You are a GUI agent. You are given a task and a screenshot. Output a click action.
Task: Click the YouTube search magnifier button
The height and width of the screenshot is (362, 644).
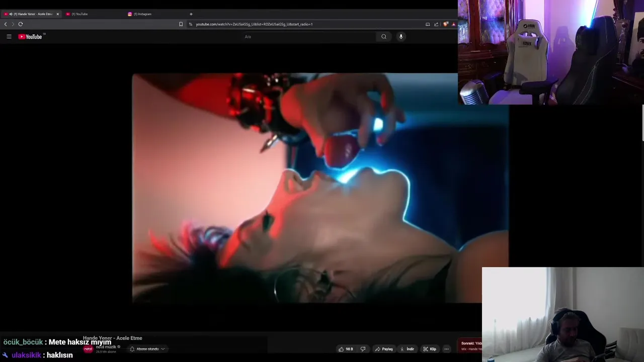[x=384, y=37]
